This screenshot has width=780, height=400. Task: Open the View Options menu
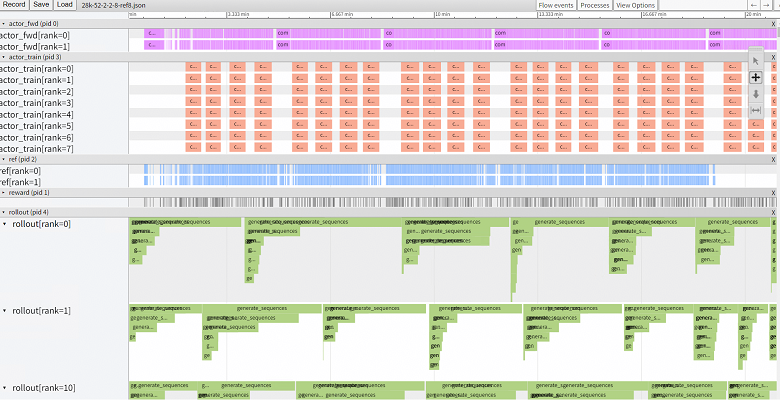pyautogui.click(x=635, y=5)
